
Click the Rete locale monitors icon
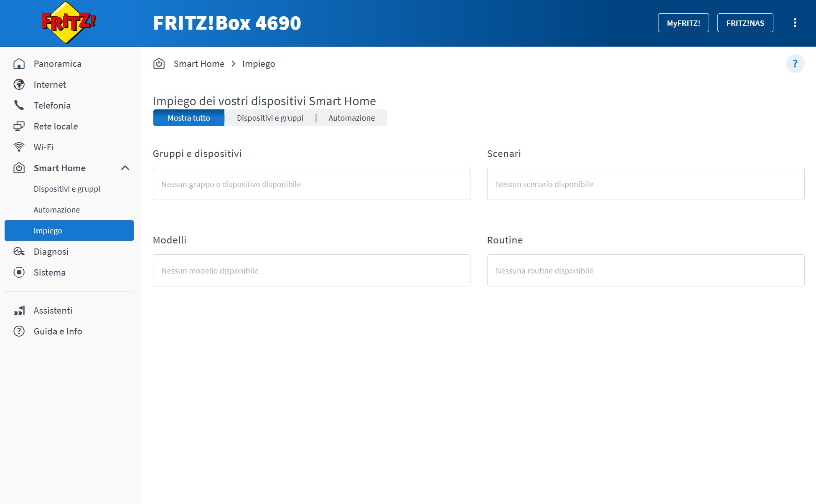click(x=19, y=126)
